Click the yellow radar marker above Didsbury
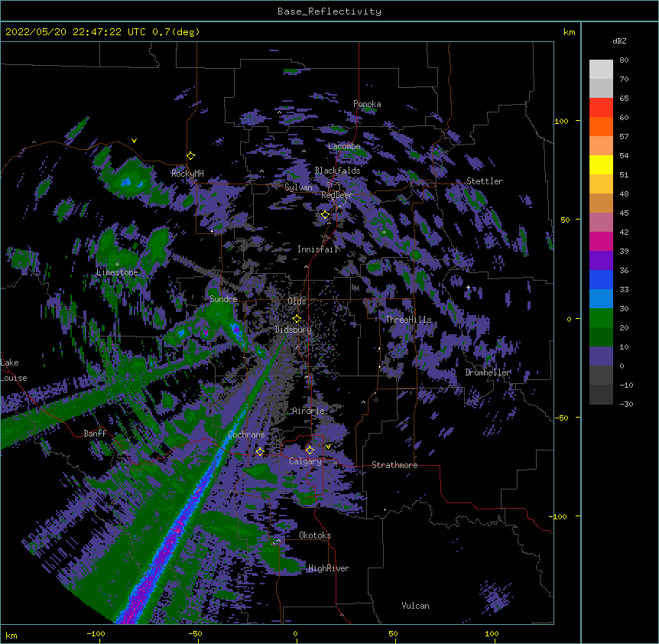The image size is (659, 644). point(297,319)
